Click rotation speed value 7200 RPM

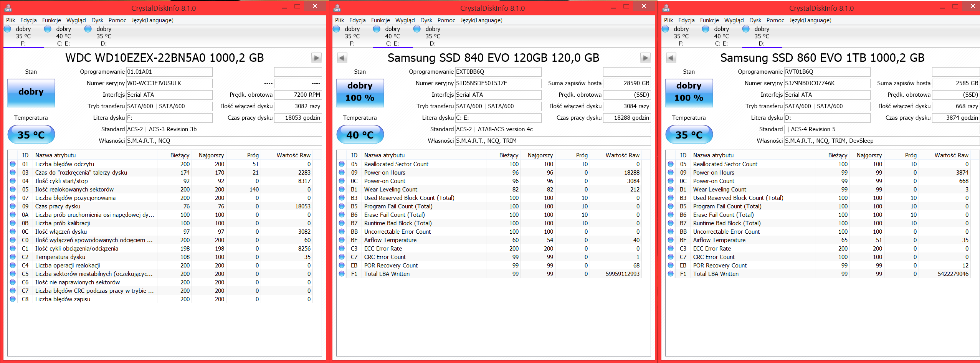pyautogui.click(x=298, y=95)
